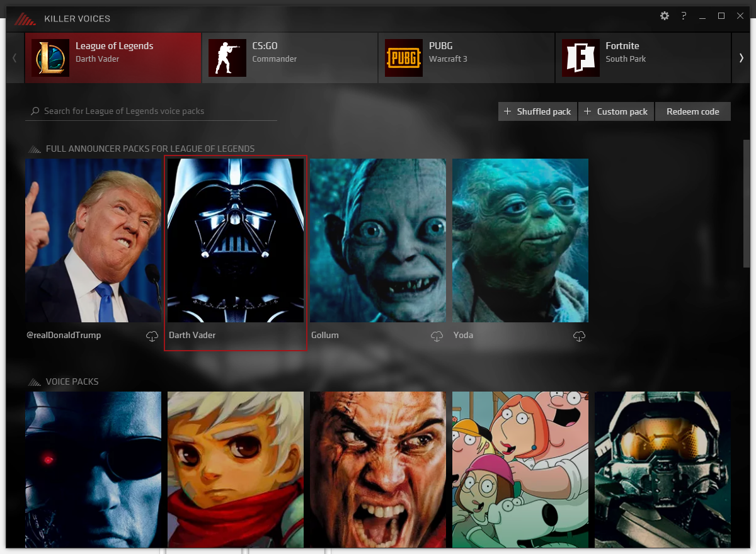Open the Family Guy cartoon voice pack
756x554 pixels.
pyautogui.click(x=520, y=470)
